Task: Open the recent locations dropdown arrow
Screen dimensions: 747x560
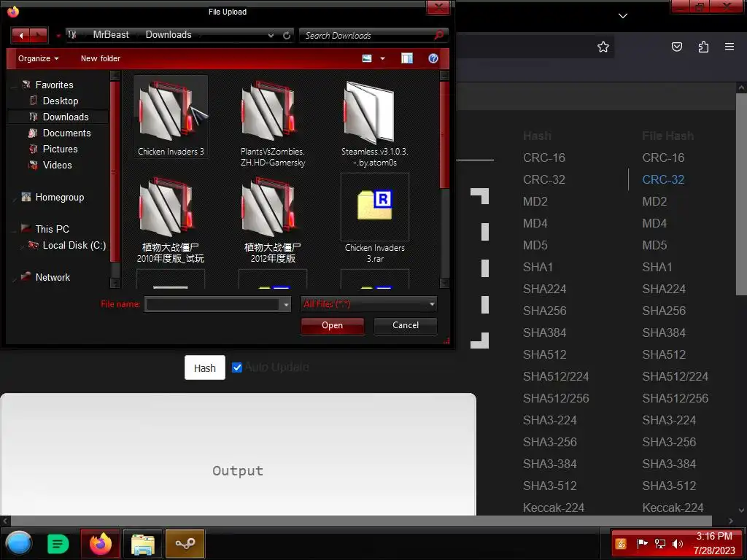Action: point(58,35)
